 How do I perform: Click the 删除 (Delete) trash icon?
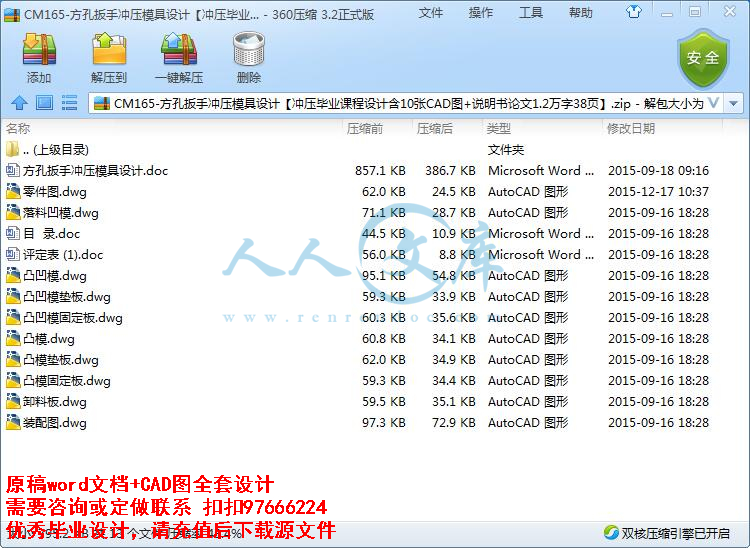coord(249,49)
